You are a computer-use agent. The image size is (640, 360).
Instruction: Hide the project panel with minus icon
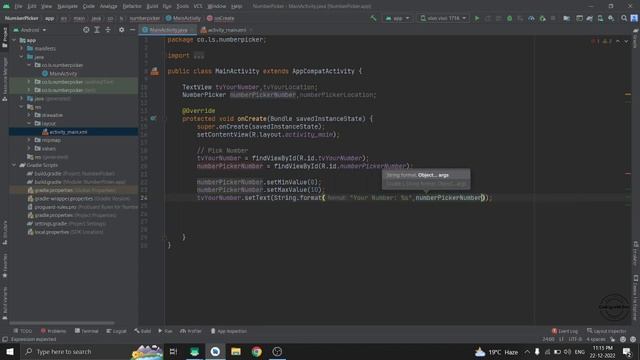[132, 30]
